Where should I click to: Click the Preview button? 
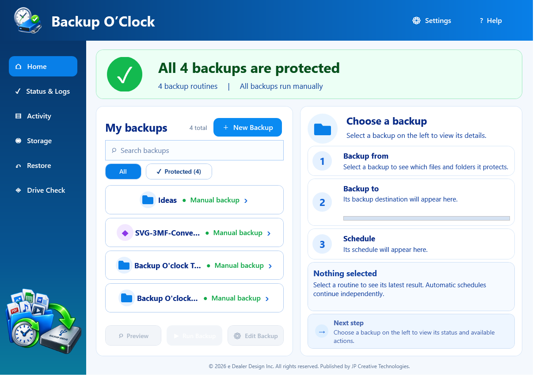133,336
